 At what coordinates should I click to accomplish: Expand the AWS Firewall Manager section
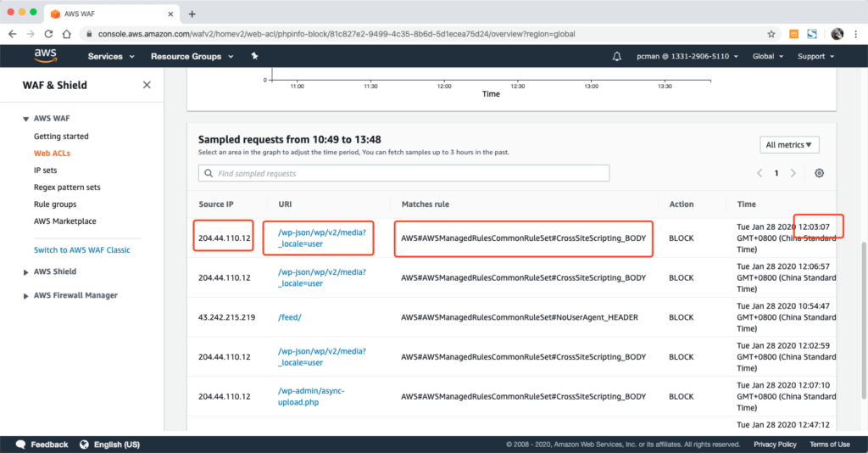[25, 296]
